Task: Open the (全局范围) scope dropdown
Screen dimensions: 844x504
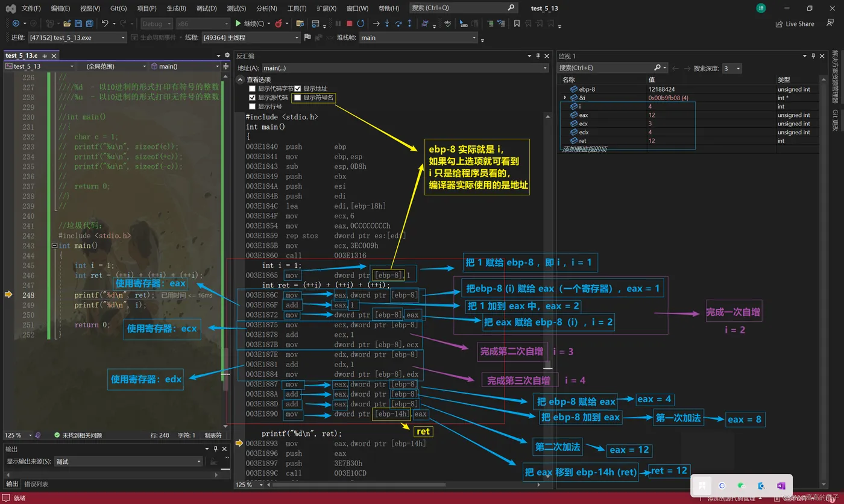Action: [146, 66]
